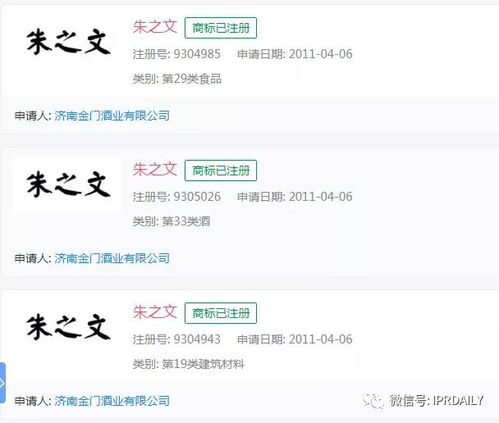The width and height of the screenshot is (499, 423).
Task: Click the 商标已注册 badge on the second record
Action: pos(221,171)
